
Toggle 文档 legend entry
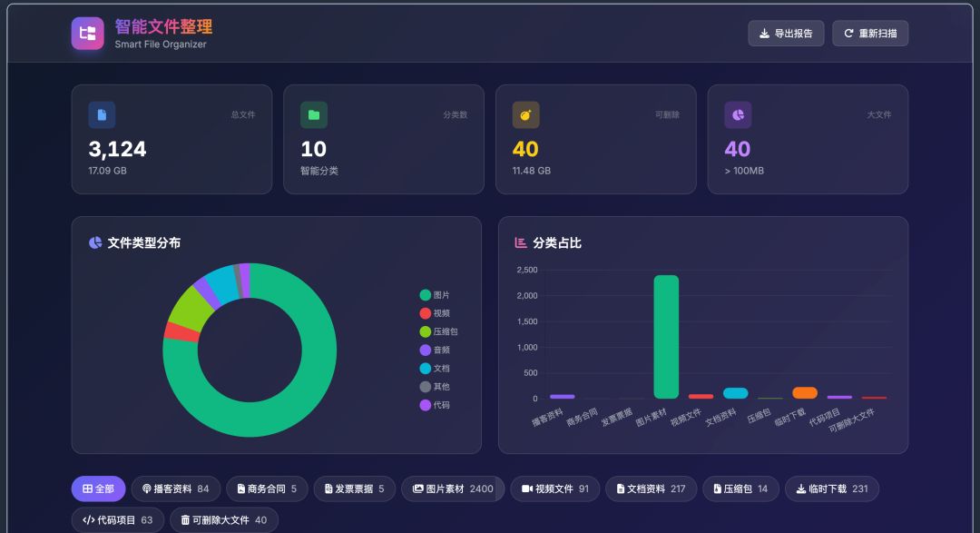pos(435,369)
